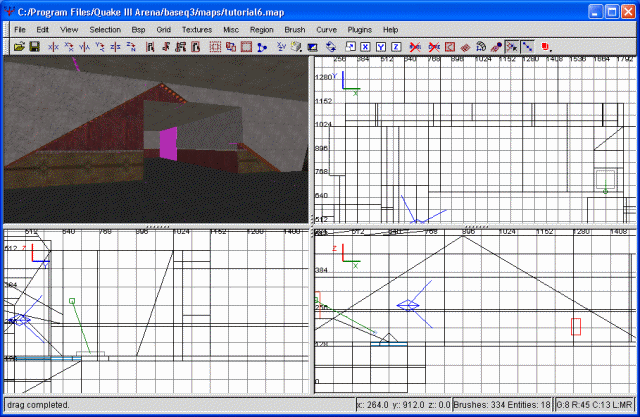Click the blue camera icon in XZ view
The width and height of the screenshot is (640, 417).
click(x=408, y=305)
